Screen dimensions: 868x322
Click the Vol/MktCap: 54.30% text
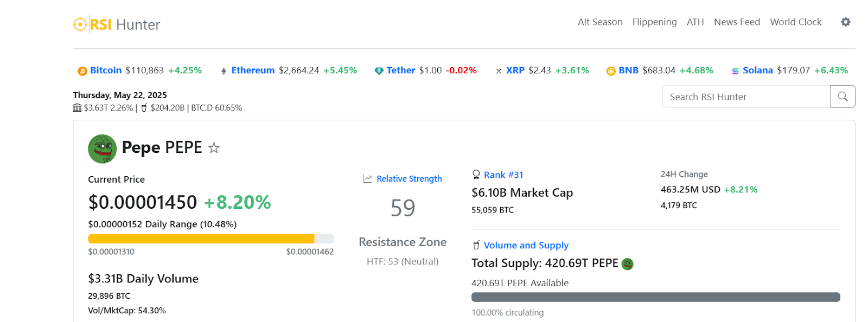tap(127, 311)
